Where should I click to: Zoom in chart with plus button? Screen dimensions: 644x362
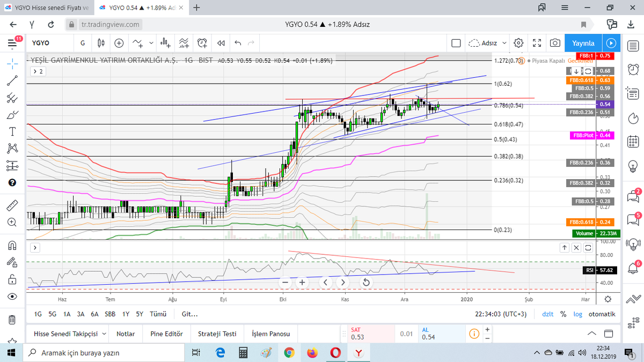coord(302,282)
